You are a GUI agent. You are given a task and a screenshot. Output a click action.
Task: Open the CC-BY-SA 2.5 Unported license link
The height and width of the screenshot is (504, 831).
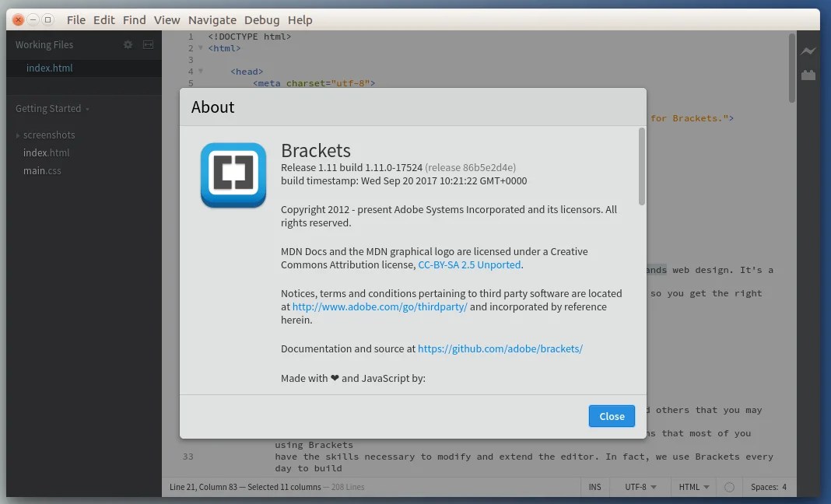tap(469, 264)
